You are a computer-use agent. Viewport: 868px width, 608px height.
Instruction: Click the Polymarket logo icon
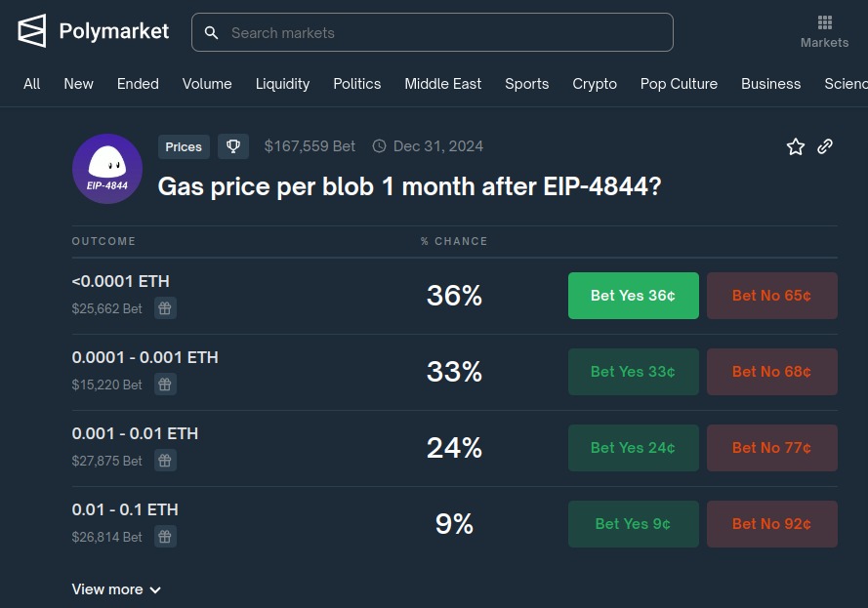tap(31, 31)
